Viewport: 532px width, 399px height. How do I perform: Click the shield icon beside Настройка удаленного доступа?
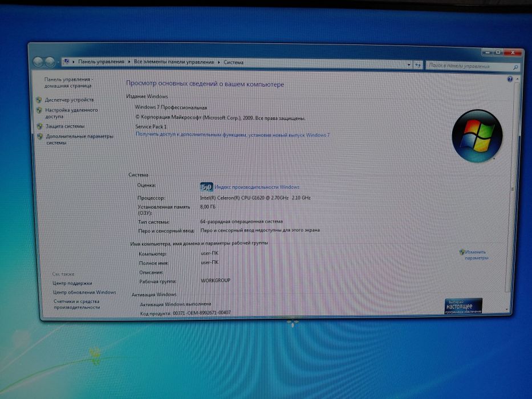tap(39, 110)
